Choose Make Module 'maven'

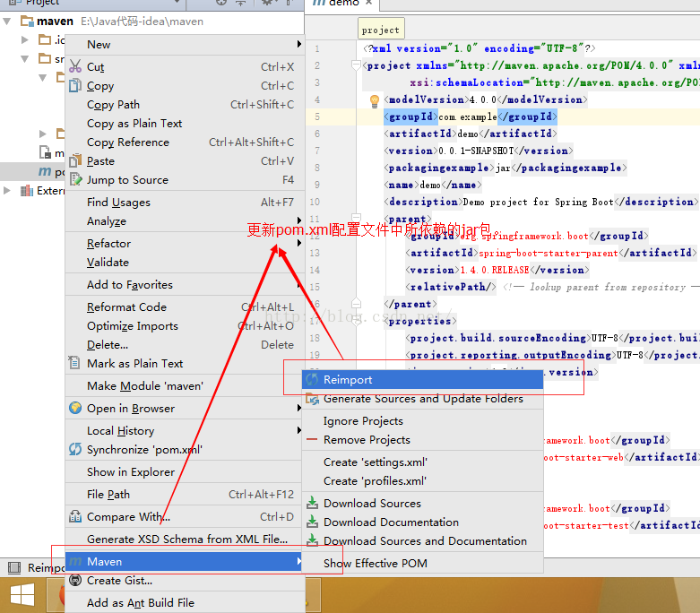(185, 385)
